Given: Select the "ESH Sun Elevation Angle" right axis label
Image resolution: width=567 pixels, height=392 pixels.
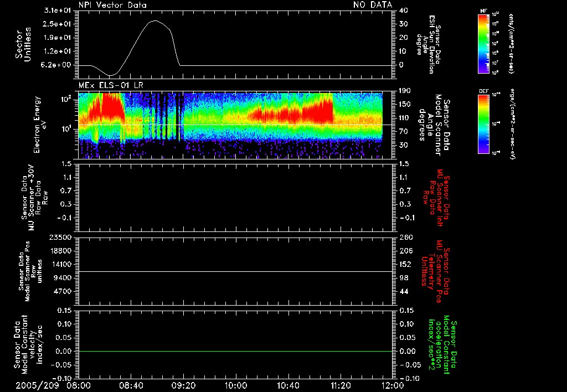Looking at the screenshot, I should [x=429, y=44].
